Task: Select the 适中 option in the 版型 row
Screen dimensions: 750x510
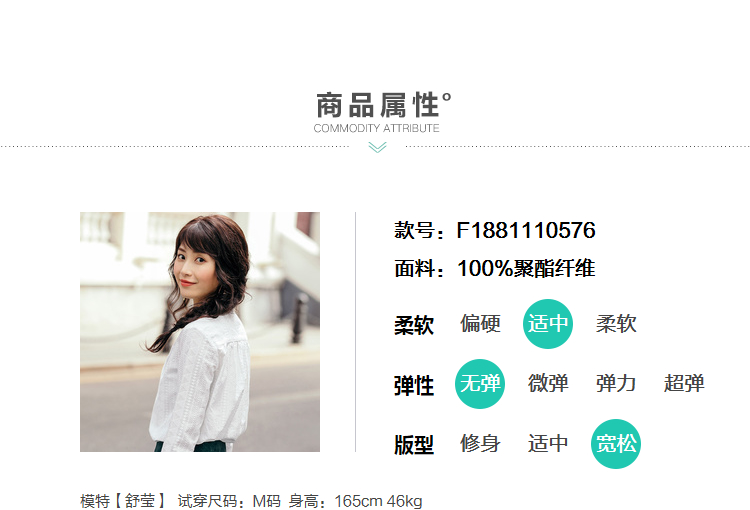Action: click(x=548, y=443)
